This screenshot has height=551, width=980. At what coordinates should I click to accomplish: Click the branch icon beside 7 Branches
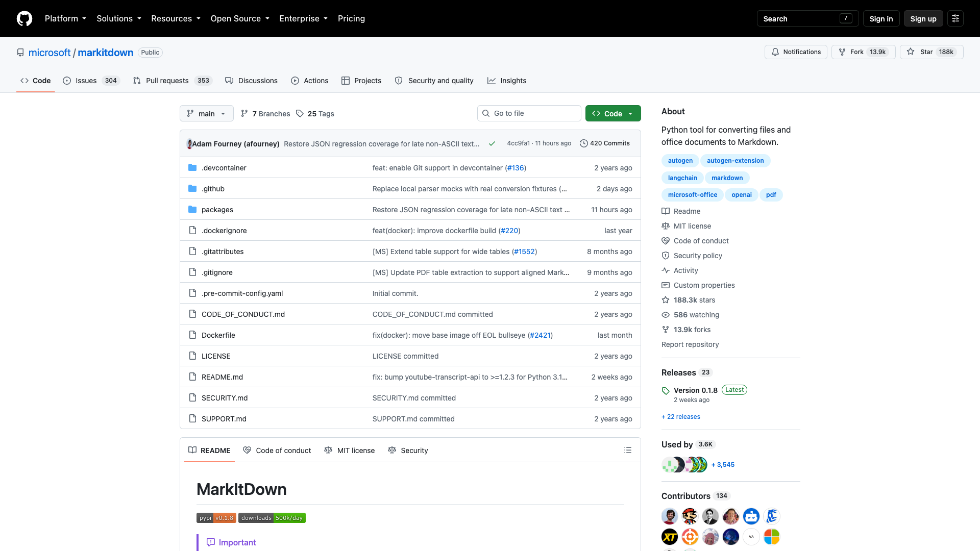click(244, 113)
